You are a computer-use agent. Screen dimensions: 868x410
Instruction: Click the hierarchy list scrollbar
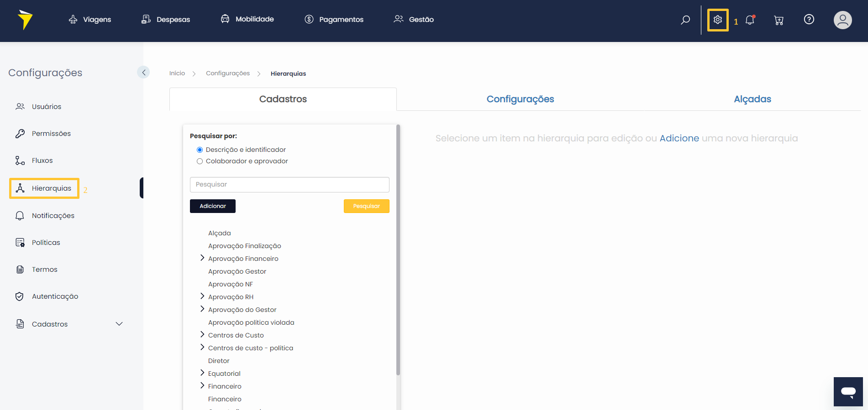pyautogui.click(x=398, y=250)
